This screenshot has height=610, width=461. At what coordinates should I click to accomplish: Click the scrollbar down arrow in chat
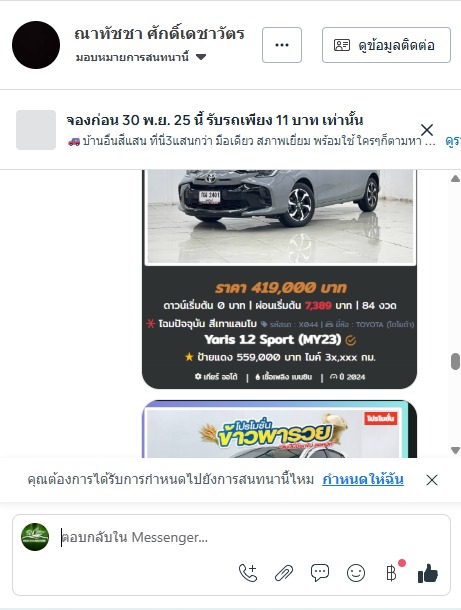[x=455, y=450]
